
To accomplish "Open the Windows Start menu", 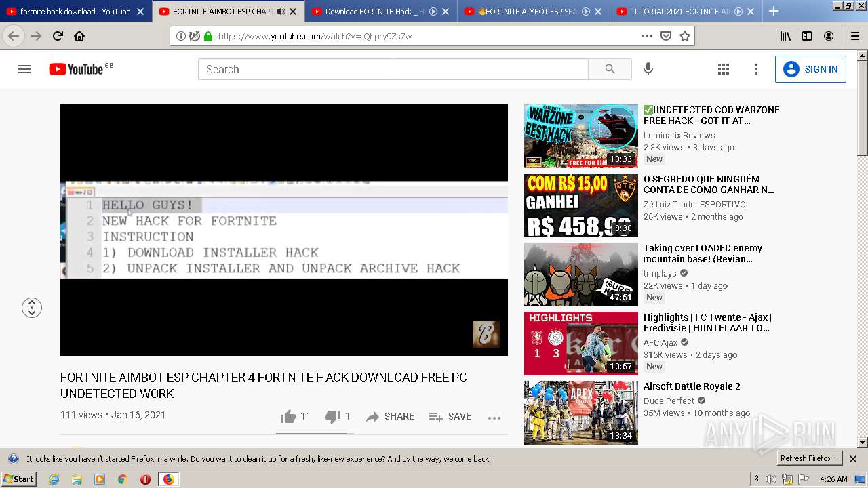I will coord(19,479).
